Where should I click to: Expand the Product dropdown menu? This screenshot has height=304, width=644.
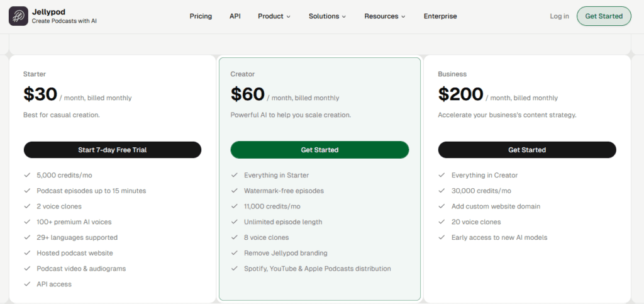[274, 16]
